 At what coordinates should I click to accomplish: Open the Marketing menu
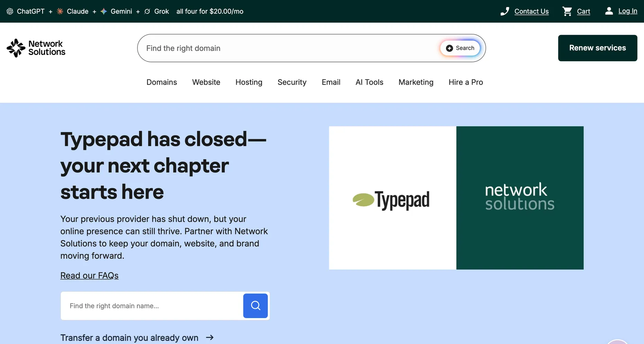coord(416,82)
